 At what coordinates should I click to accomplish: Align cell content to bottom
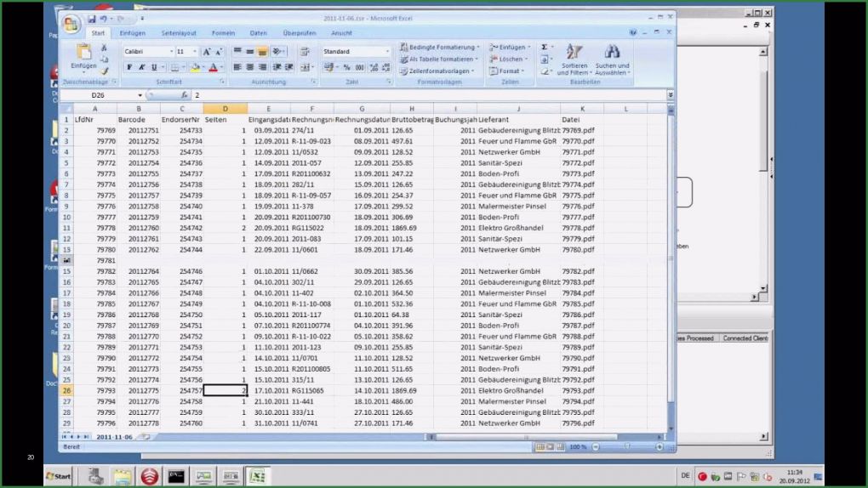(262, 52)
